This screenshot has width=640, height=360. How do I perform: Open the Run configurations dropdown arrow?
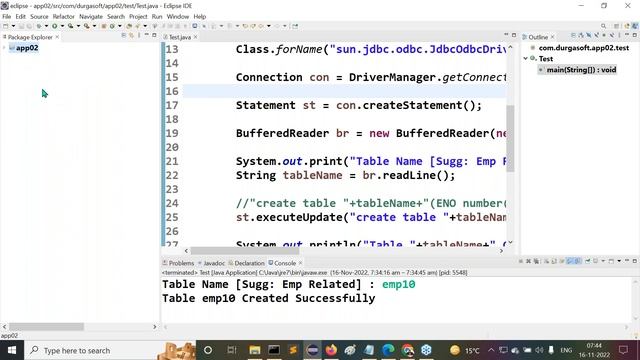pos(62,26)
